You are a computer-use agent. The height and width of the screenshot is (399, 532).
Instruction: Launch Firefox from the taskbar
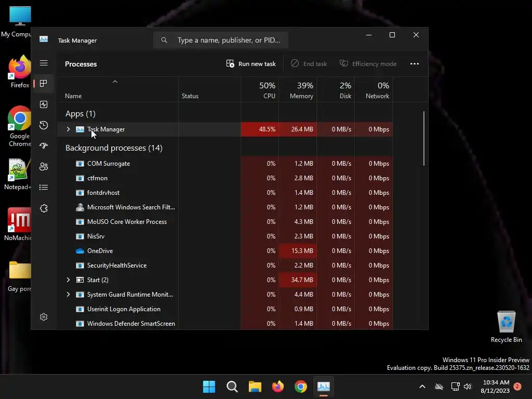coord(278,387)
